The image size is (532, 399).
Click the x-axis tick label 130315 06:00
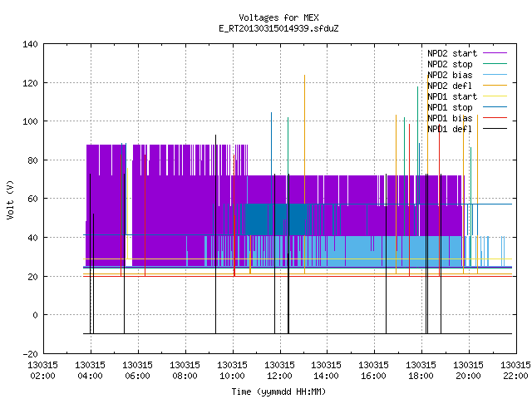[x=137, y=371]
